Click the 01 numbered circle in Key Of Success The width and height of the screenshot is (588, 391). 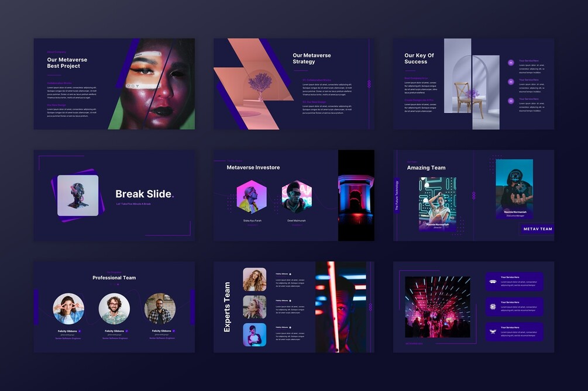511,63
